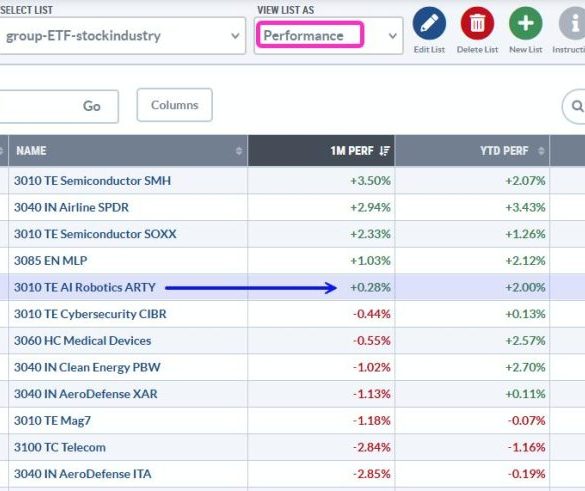Viewport: 585px width, 491px height.
Task: Click the search magnifier icon
Action: coord(577,106)
